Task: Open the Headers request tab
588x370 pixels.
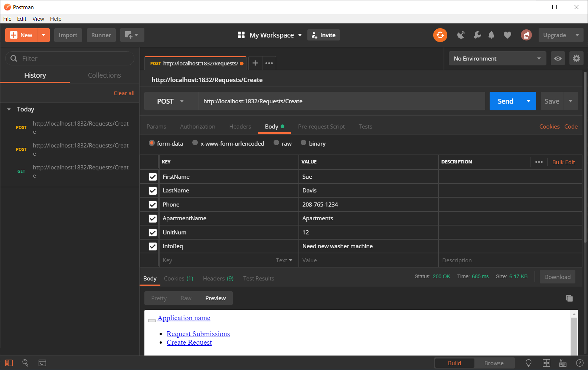Action: (x=240, y=127)
